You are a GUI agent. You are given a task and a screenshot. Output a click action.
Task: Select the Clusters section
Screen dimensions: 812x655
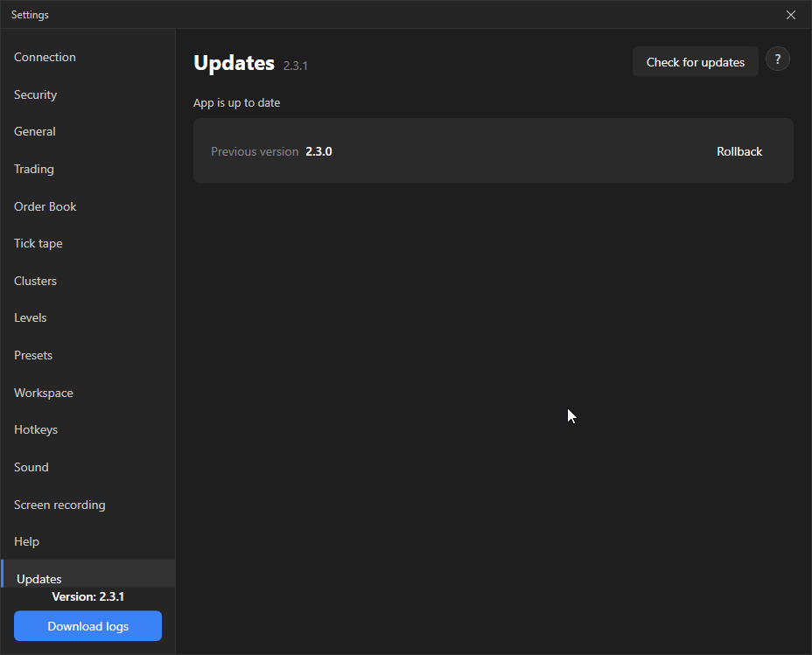(88, 281)
